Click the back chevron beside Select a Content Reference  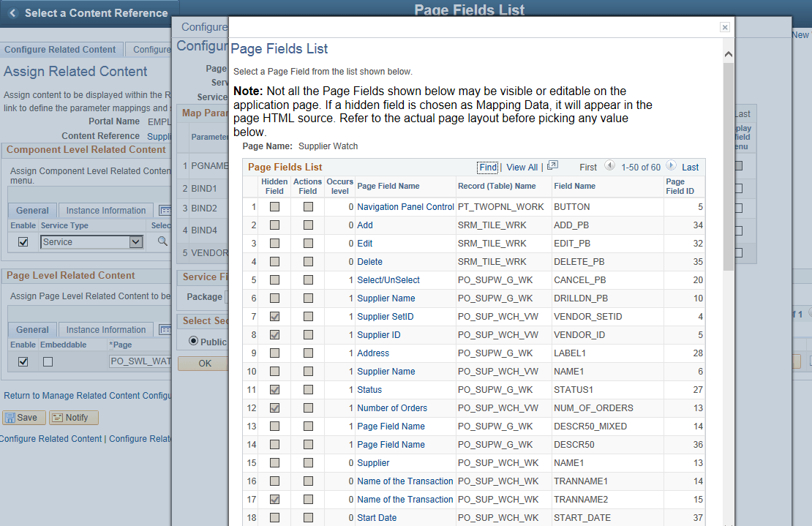click(11, 12)
